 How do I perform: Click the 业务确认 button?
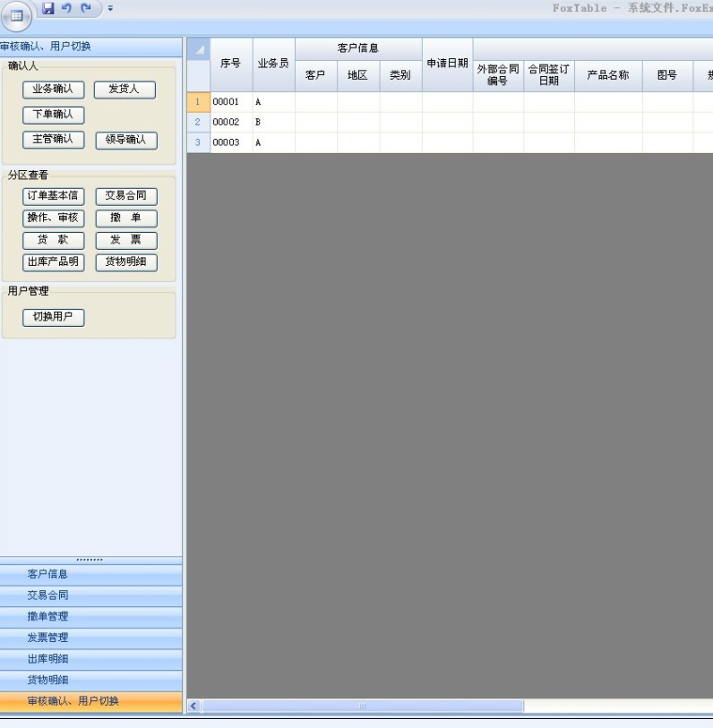click(x=54, y=90)
